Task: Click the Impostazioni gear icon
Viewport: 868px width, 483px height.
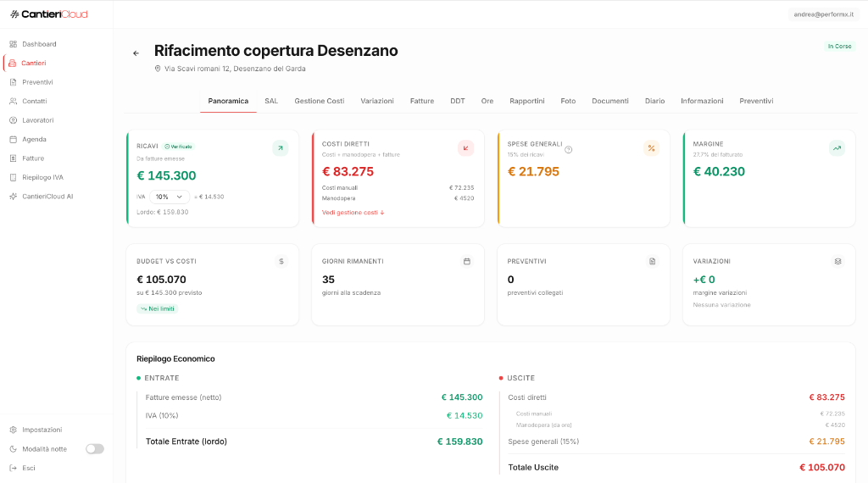Action: pyautogui.click(x=14, y=430)
